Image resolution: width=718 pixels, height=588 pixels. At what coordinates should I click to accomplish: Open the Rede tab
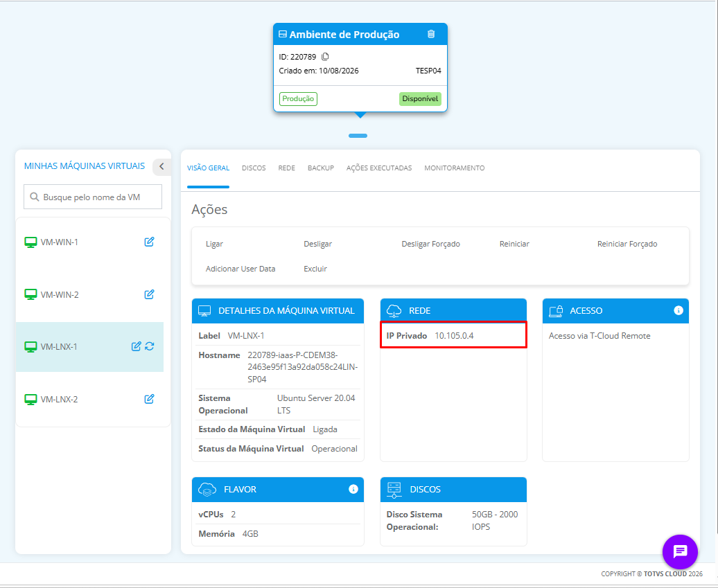click(x=287, y=168)
